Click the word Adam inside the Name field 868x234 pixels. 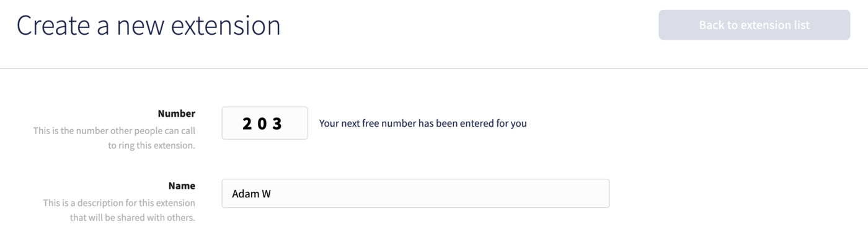tap(244, 194)
